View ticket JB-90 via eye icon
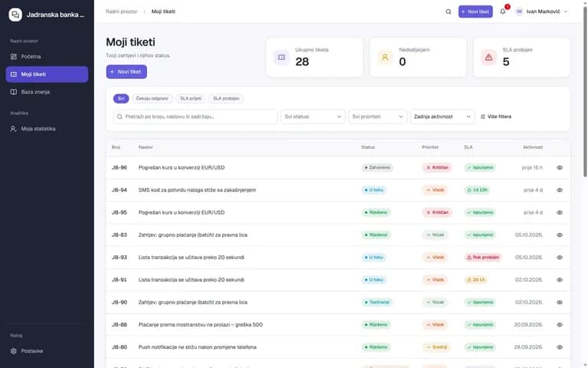The width and height of the screenshot is (588, 368). click(560, 302)
